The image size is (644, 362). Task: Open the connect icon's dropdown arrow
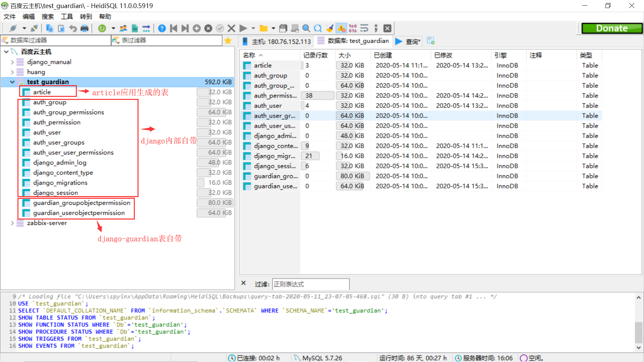(x=24, y=28)
